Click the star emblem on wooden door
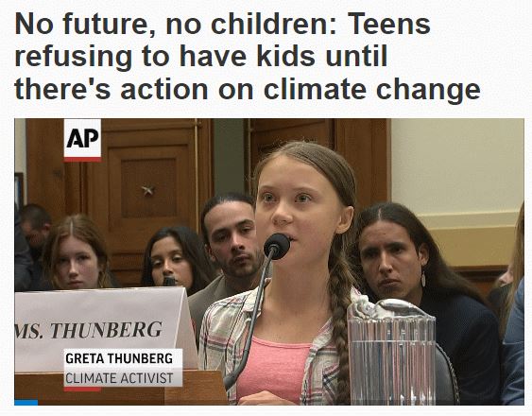This screenshot has width=532, height=416. [x=148, y=190]
